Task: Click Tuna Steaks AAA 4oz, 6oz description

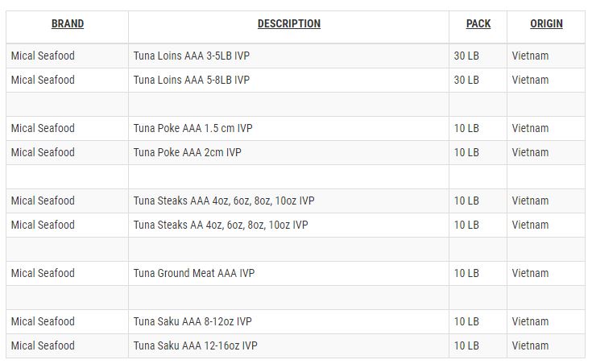Action: click(x=224, y=201)
